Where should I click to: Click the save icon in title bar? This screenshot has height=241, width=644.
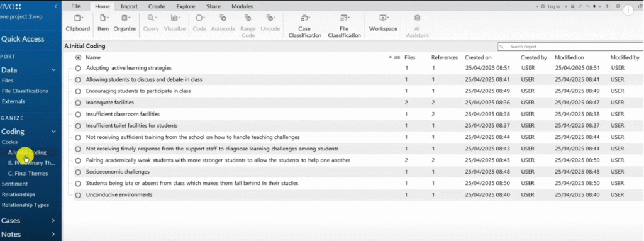point(572,6)
